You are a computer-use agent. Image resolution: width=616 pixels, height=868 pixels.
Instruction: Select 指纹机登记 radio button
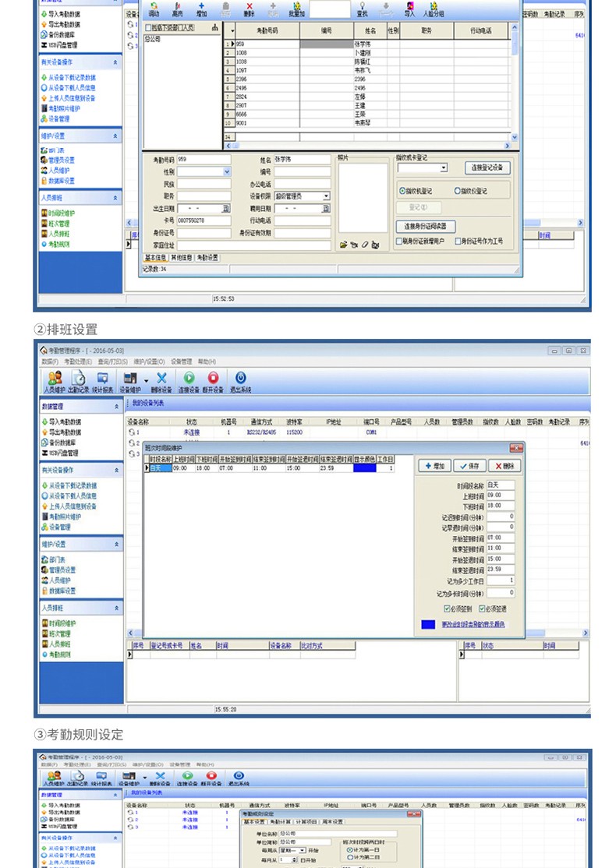click(x=402, y=190)
